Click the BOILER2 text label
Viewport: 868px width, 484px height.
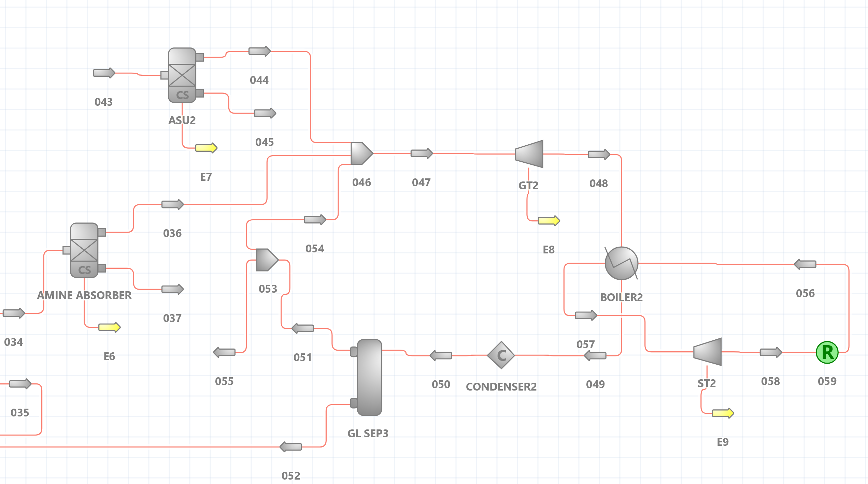click(x=621, y=297)
